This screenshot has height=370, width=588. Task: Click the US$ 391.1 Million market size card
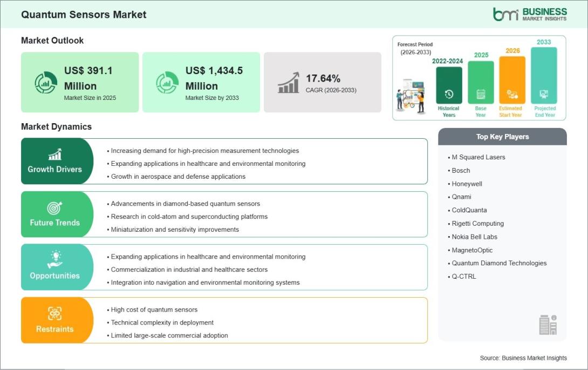coord(80,82)
